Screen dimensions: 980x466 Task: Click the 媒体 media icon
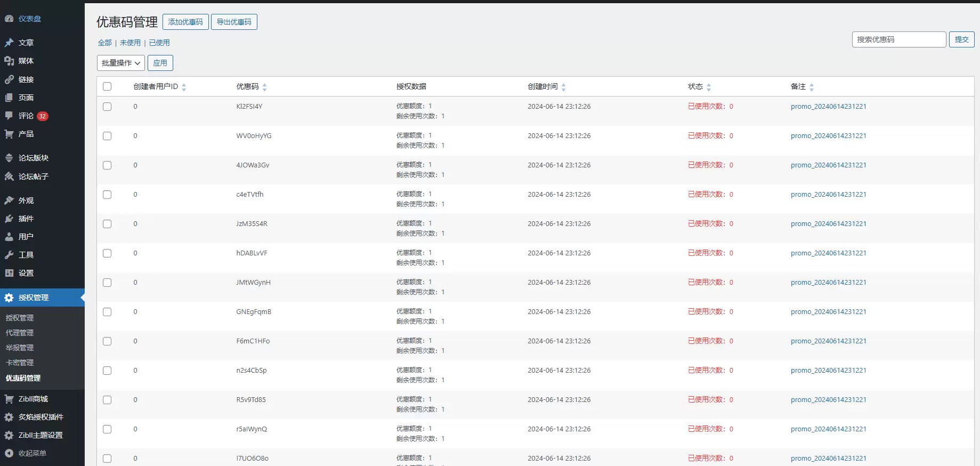(9, 61)
